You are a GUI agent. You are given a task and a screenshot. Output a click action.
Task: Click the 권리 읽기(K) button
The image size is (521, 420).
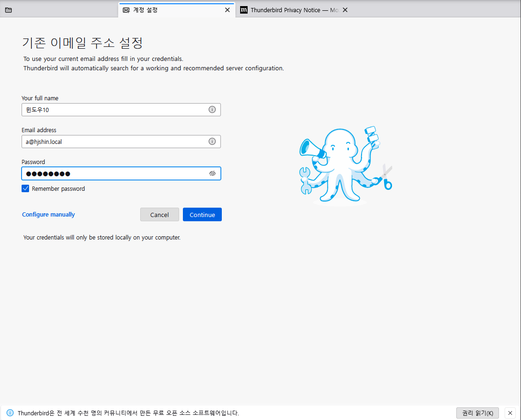(477, 413)
